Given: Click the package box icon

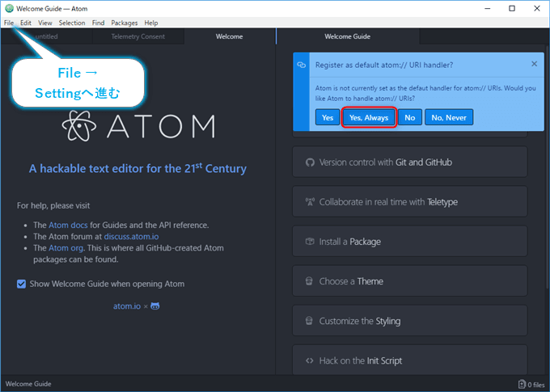Looking at the screenshot, I should (x=310, y=241).
